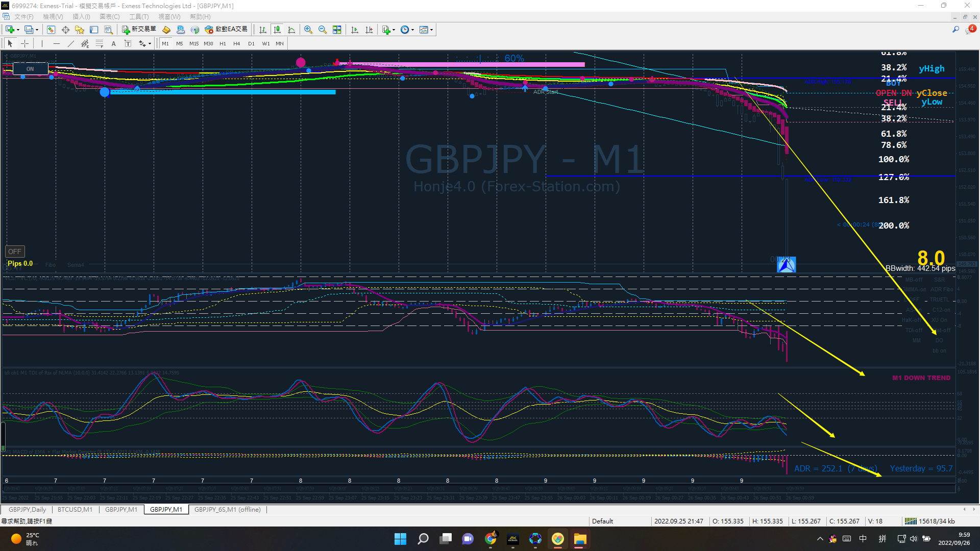
Task: Switch chart to candlestick display
Action: (277, 30)
